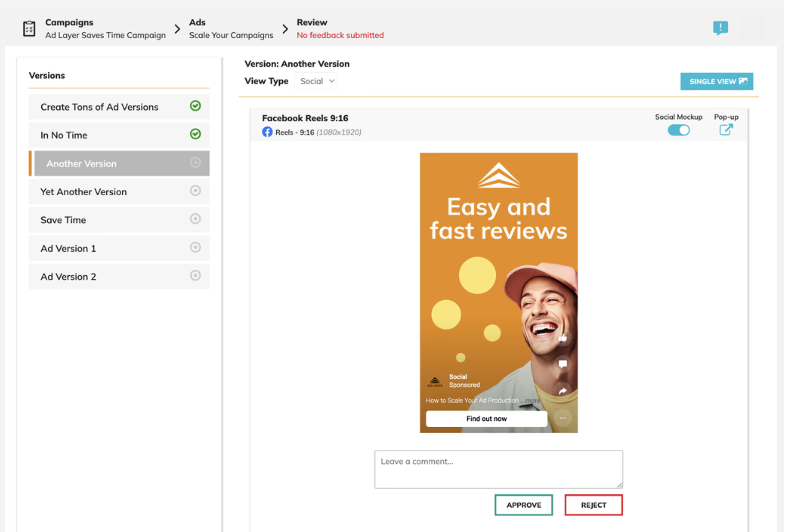Open ad in Pop-up window icon
Image resolution: width=785 pixels, height=532 pixels.
click(726, 130)
